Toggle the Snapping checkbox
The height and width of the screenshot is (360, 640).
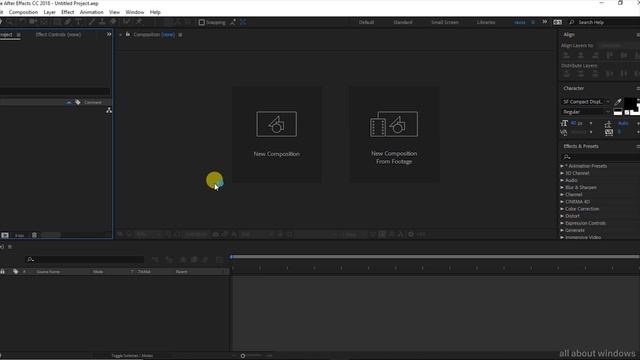point(201,22)
